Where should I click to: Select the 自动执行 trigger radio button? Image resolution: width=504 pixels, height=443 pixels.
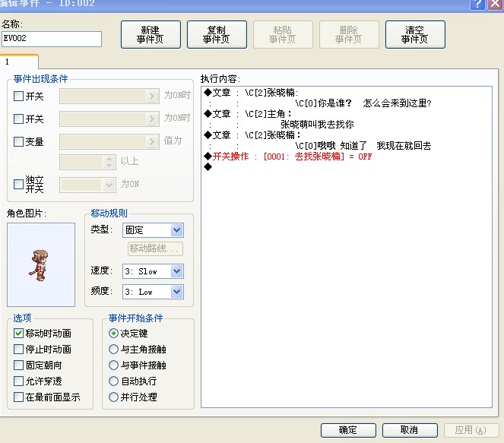pyautogui.click(x=113, y=381)
